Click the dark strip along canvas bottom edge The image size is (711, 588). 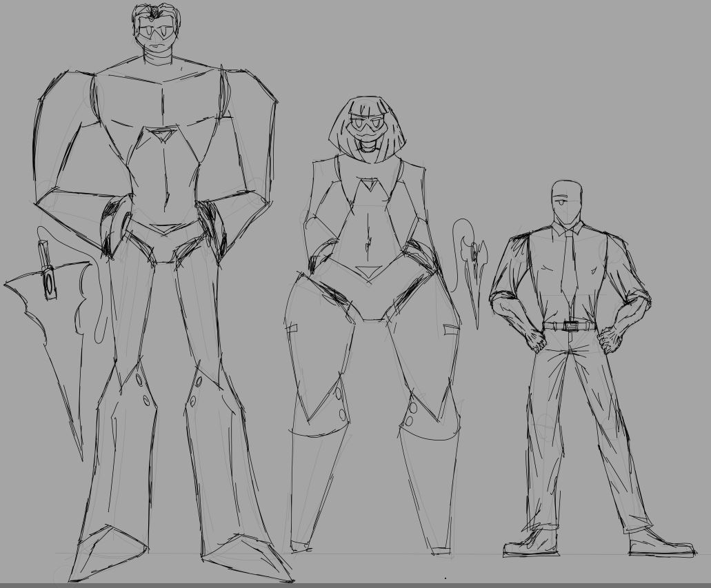pos(355,585)
